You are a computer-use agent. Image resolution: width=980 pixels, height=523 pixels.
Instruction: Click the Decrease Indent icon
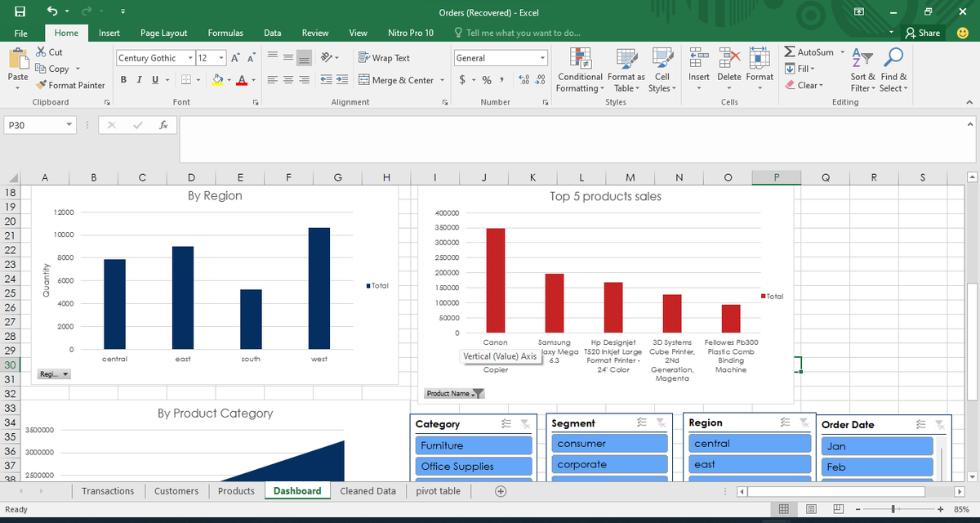click(326, 80)
